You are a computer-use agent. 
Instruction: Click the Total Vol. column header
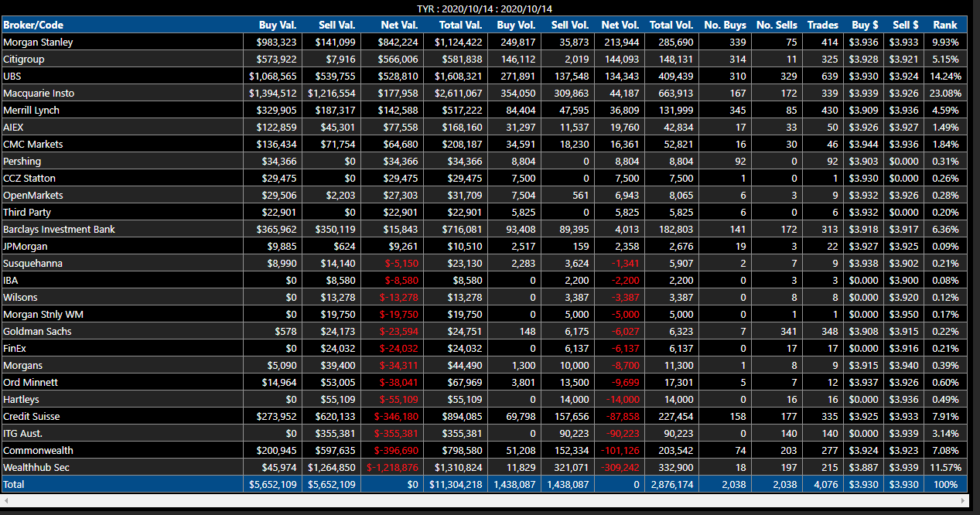[x=671, y=25]
